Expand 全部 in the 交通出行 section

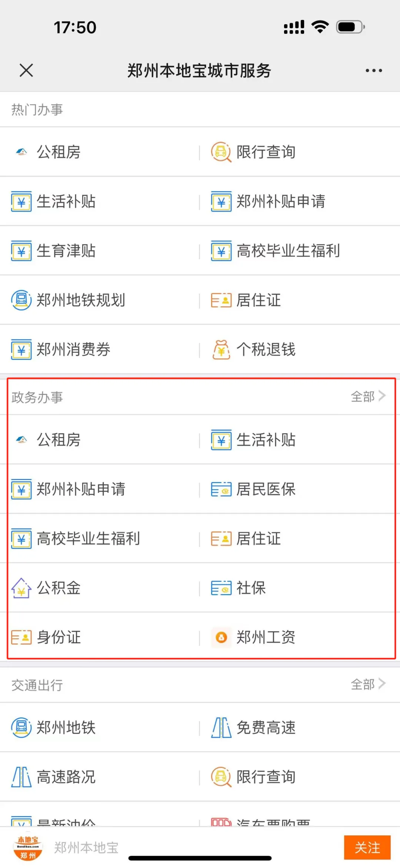click(x=368, y=684)
